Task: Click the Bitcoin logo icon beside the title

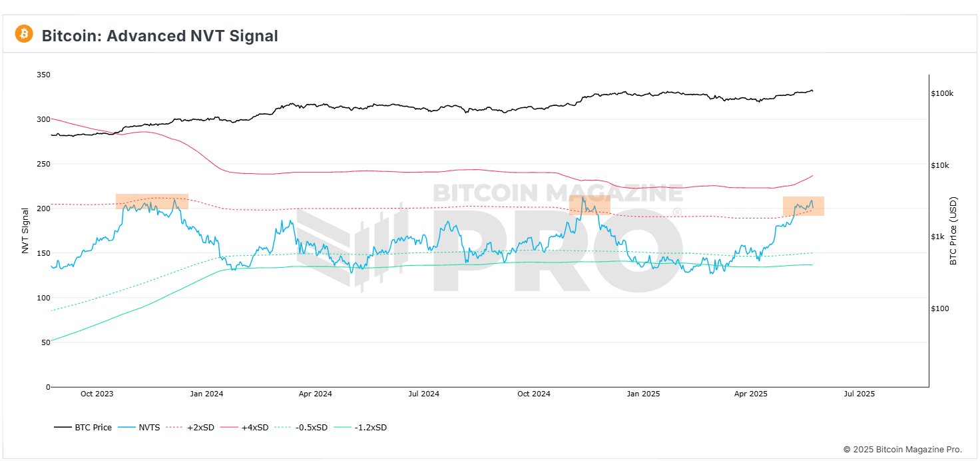Action: [25, 34]
